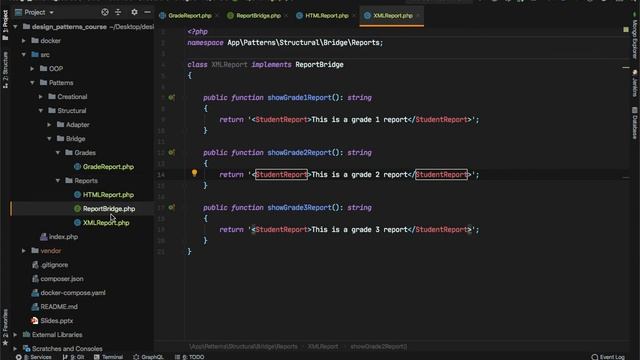Switch to the HTMLReport.php editor tab
This screenshot has width=640, height=360.
[x=327, y=16]
